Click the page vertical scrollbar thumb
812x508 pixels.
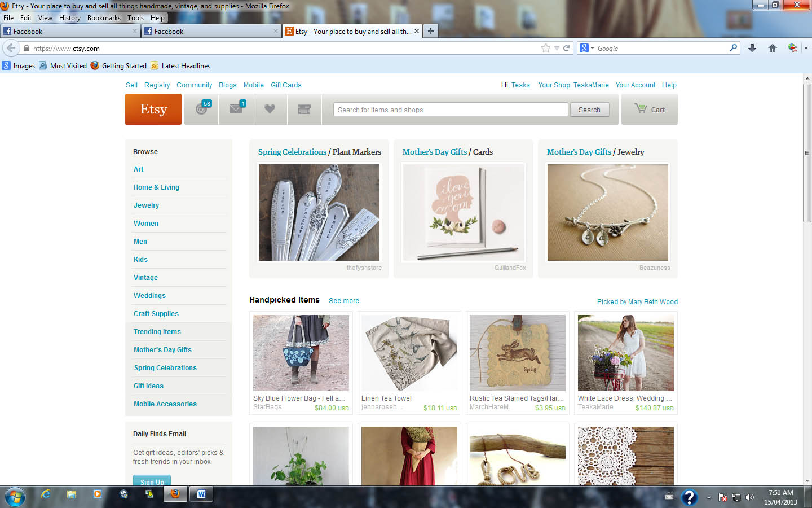pyautogui.click(x=807, y=152)
